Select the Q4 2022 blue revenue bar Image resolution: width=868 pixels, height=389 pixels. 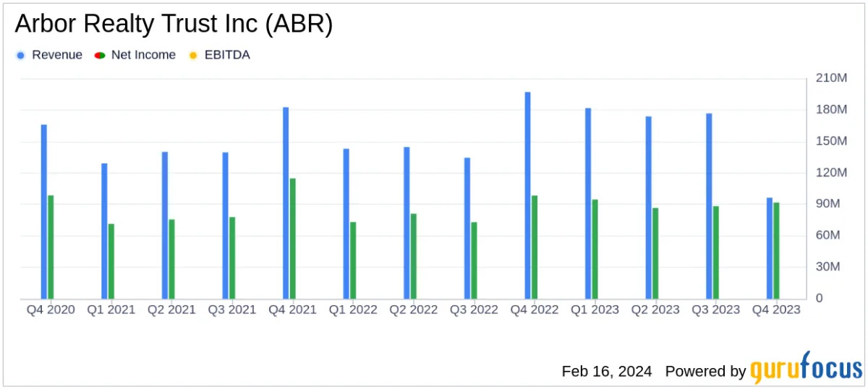(x=527, y=195)
